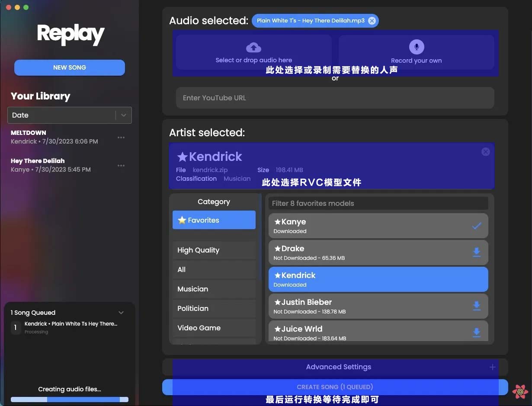The width and height of the screenshot is (532, 406).
Task: Click the Enter YouTube URL field
Action: point(335,98)
